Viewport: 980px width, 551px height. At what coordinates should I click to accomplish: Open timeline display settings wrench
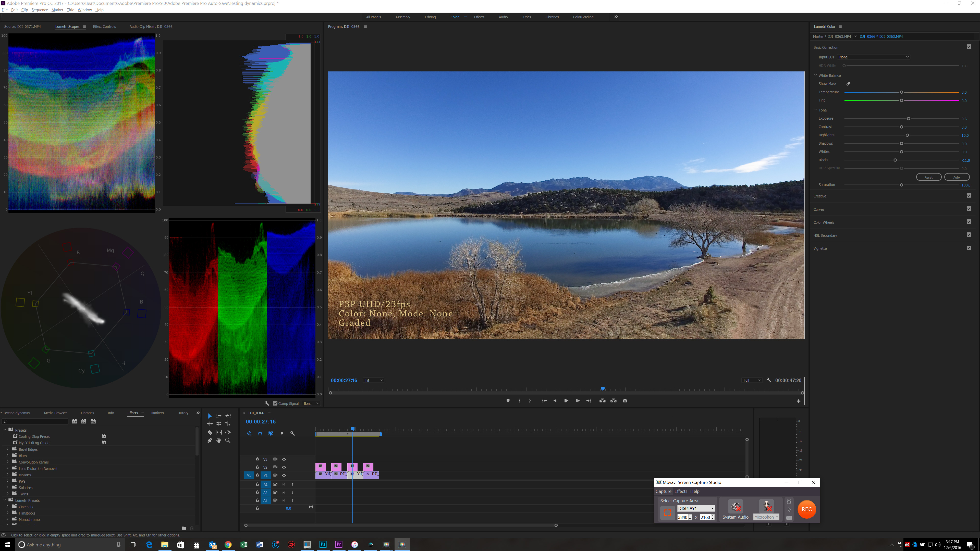pos(292,433)
